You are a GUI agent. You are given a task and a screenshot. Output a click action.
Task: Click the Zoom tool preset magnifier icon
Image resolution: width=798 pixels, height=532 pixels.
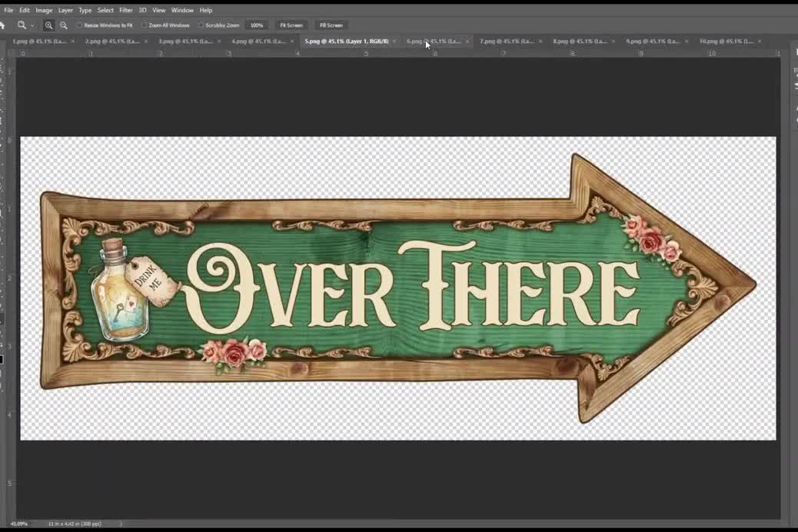[22, 25]
